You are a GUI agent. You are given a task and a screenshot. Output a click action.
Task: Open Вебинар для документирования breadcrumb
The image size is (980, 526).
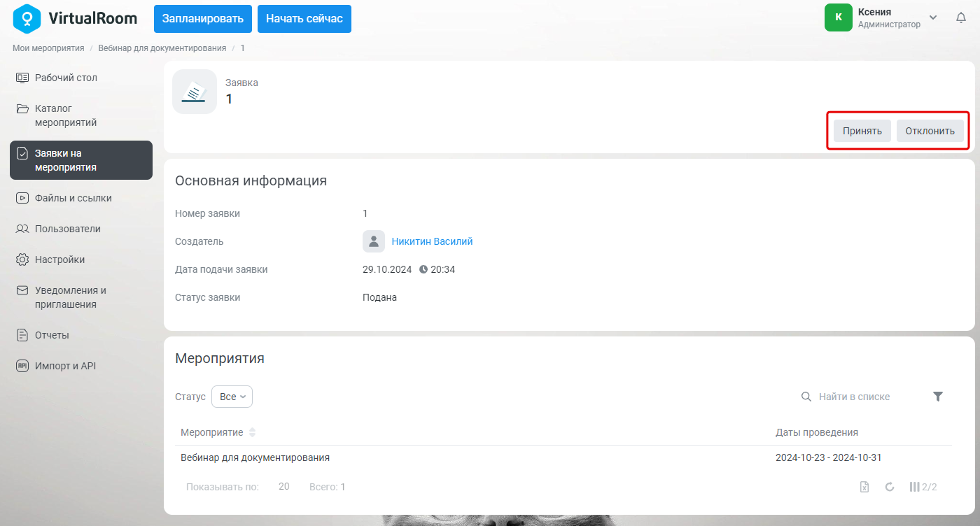(x=162, y=48)
